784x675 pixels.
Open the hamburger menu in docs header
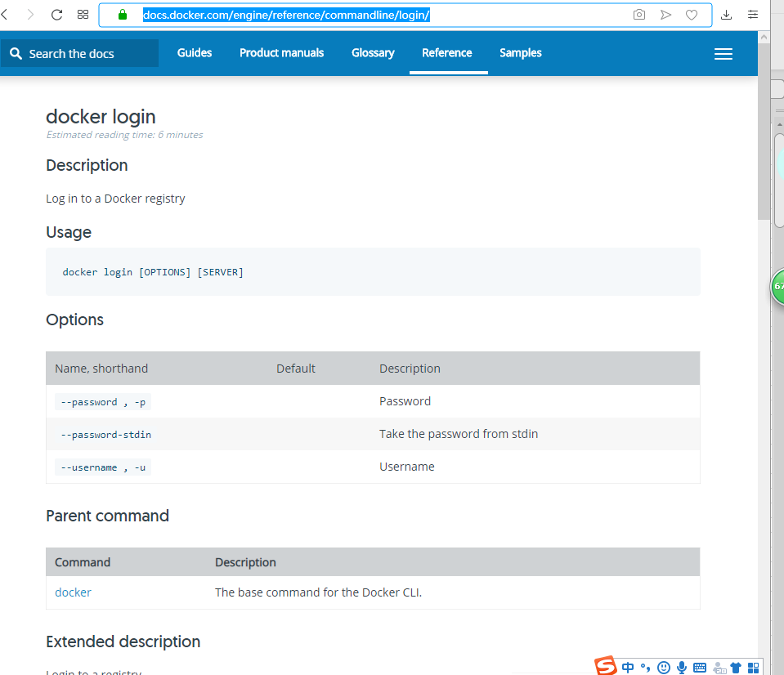tap(723, 54)
